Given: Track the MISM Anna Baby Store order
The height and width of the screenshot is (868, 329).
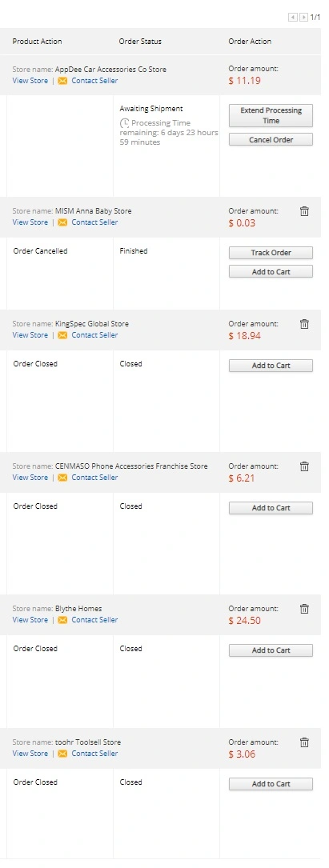Looking at the screenshot, I should click(271, 253).
